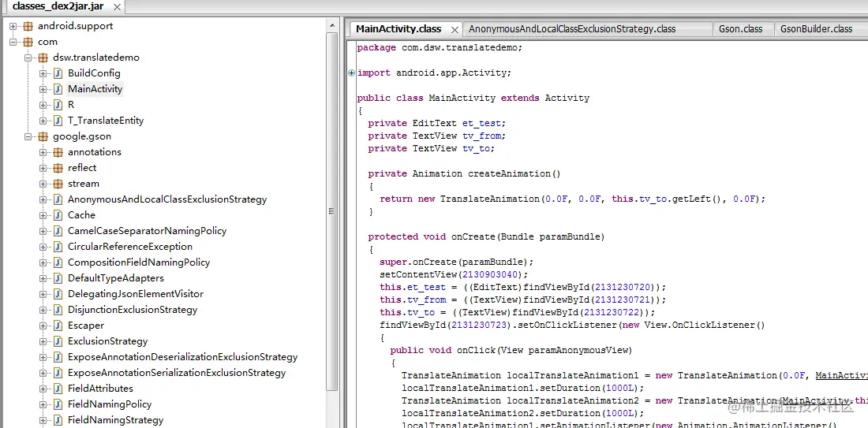The image size is (868, 428).
Task: Select T_TranslateEntity in the tree
Action: pyautogui.click(x=106, y=121)
